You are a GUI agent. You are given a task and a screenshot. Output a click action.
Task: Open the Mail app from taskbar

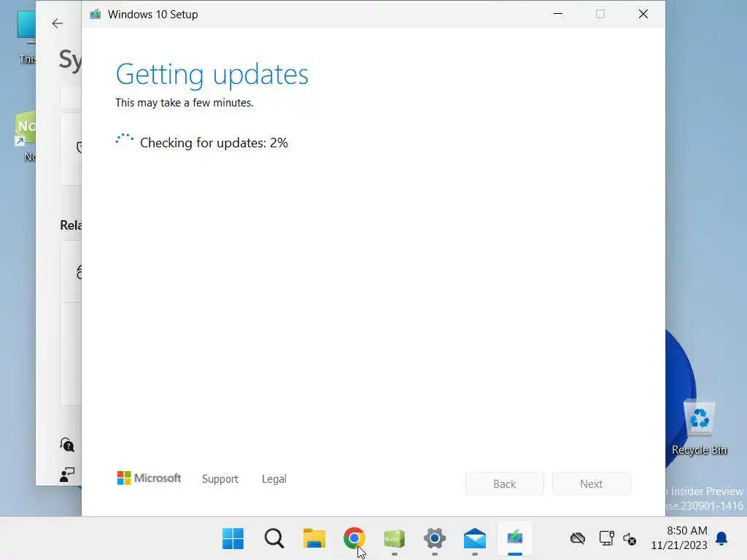[474, 539]
